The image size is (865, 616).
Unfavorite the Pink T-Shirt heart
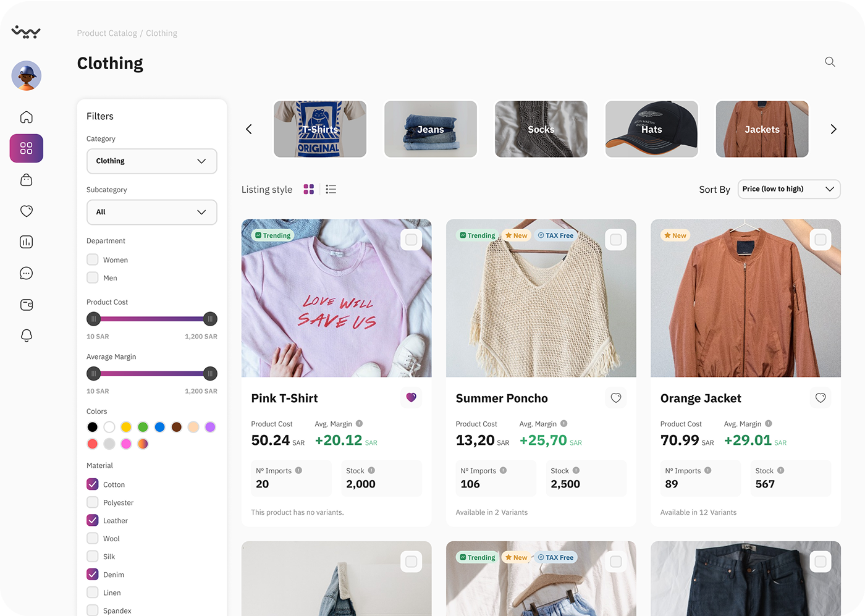411,397
